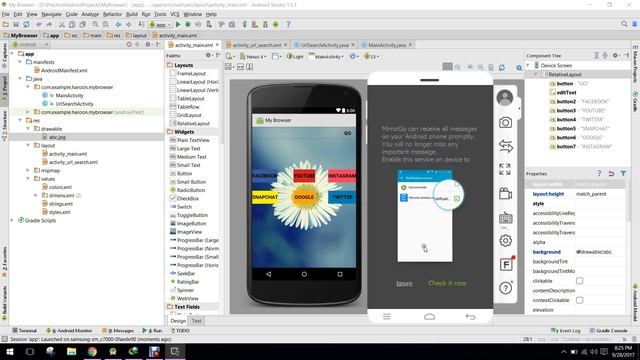The image size is (640, 360).
Task: Click the MirrorGo help question icon
Action: coord(505,288)
